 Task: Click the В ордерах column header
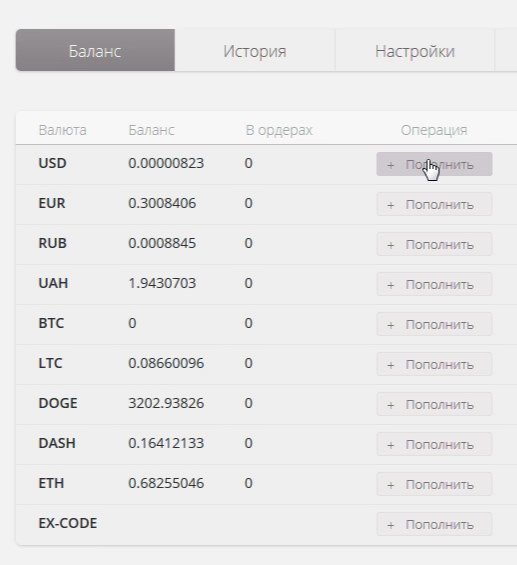pos(279,130)
